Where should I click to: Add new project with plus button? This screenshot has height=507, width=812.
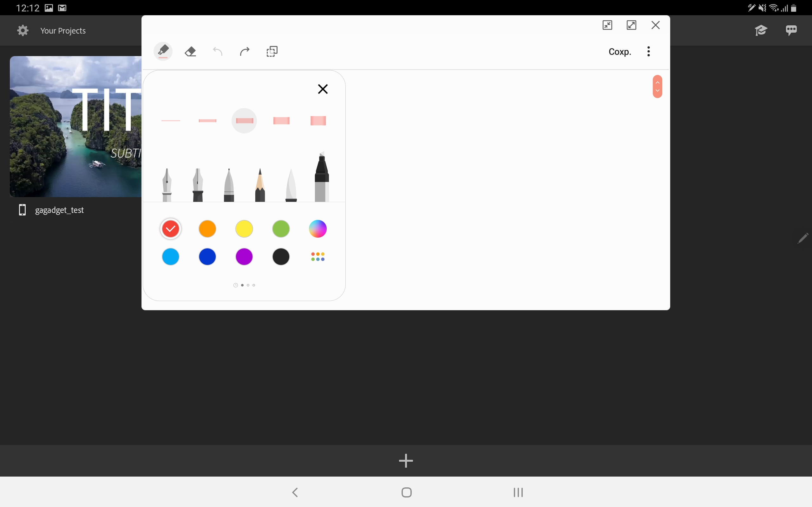pyautogui.click(x=406, y=461)
